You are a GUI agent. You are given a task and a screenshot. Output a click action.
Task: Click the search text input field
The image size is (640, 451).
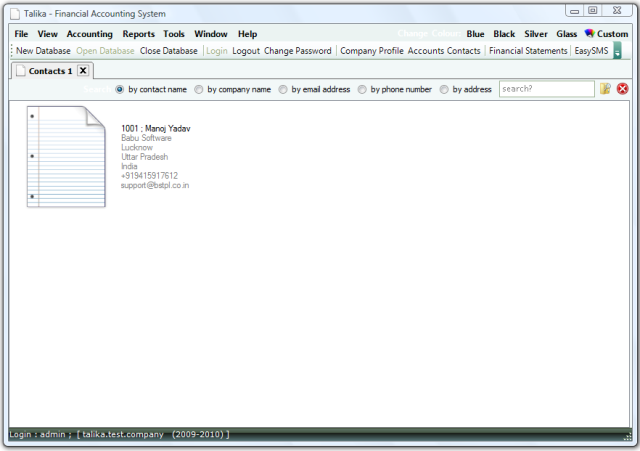pyautogui.click(x=546, y=89)
